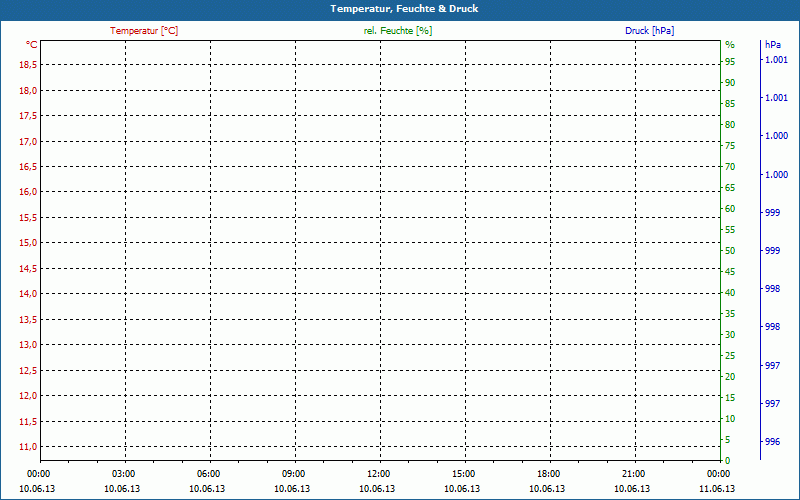Click the 14,5 temperature axis value

28,269
